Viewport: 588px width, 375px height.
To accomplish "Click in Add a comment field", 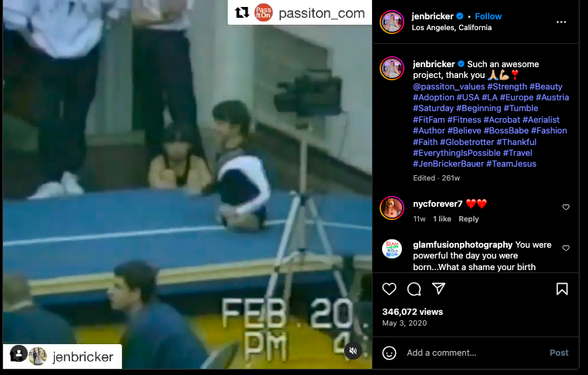I will pos(475,353).
